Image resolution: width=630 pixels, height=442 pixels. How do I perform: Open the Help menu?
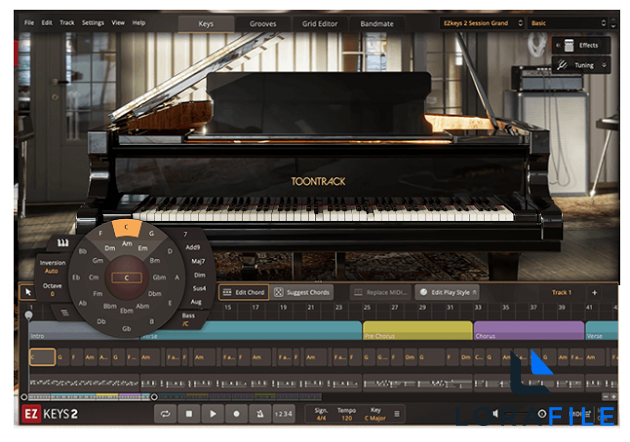[x=139, y=23]
